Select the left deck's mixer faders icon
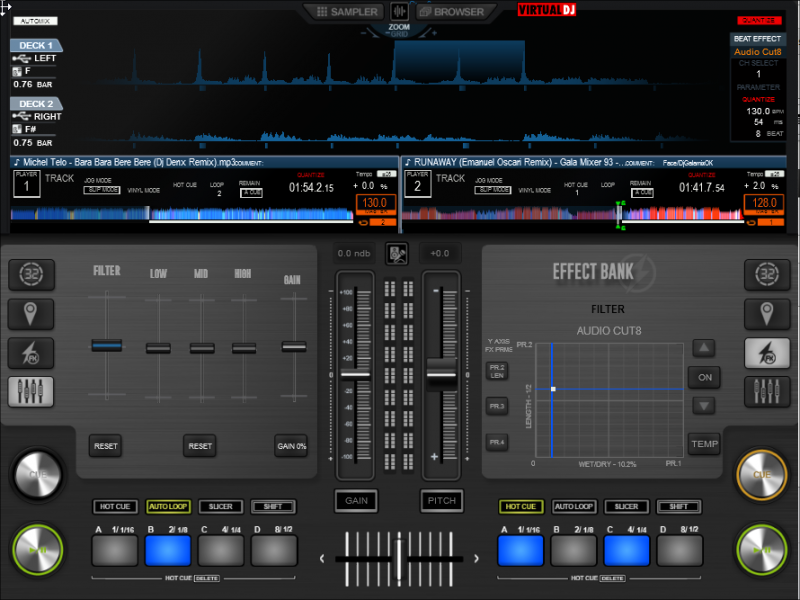 coord(31,392)
